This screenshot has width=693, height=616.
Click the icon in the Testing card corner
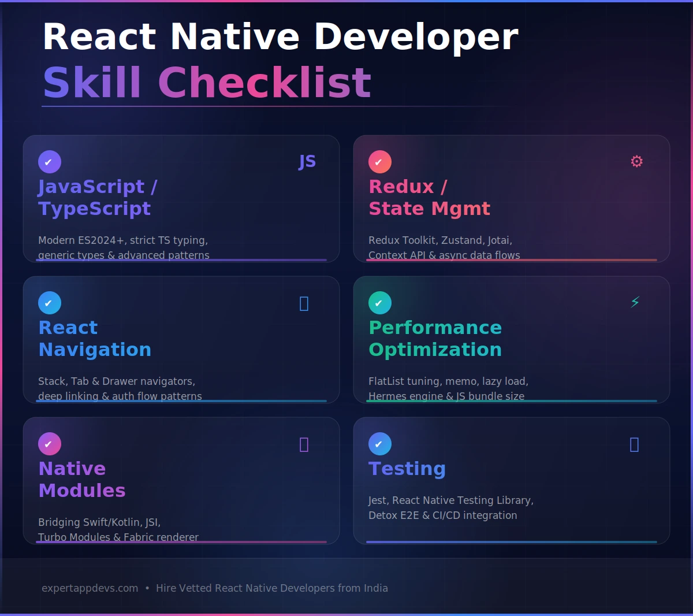634,444
